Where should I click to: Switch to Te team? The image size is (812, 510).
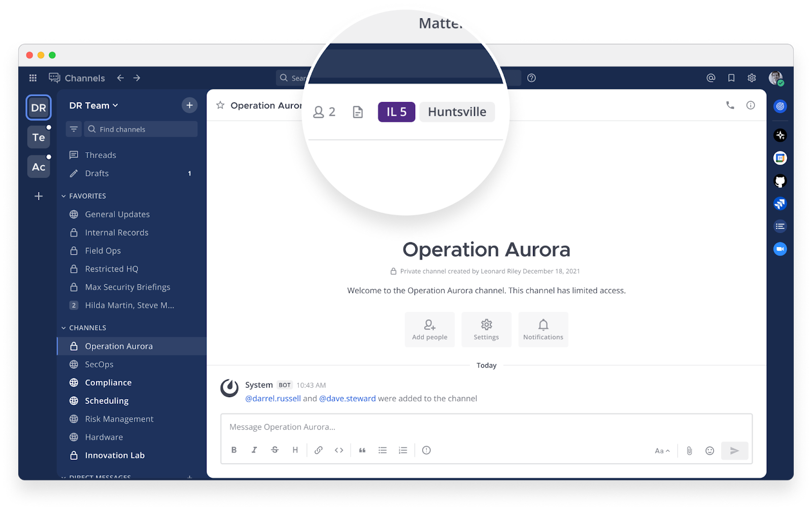click(39, 137)
